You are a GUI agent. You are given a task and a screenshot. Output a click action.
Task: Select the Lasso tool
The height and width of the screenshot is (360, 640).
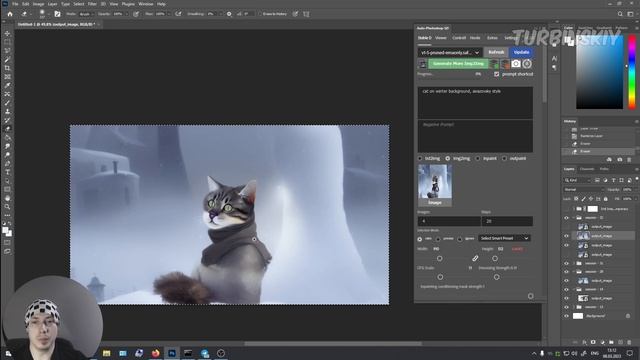click(x=7, y=51)
